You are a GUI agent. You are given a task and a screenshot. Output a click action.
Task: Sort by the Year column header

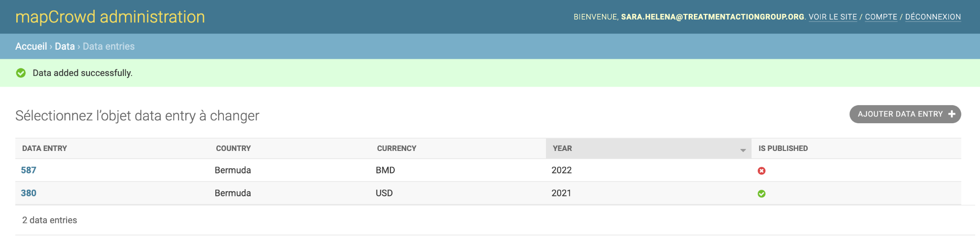tap(562, 148)
